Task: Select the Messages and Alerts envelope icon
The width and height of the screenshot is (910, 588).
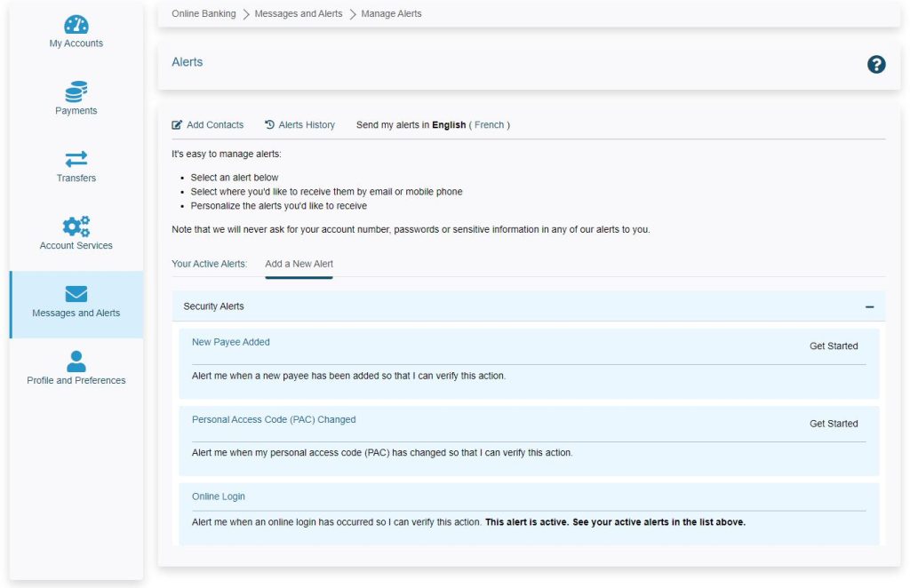Action: click(76, 293)
